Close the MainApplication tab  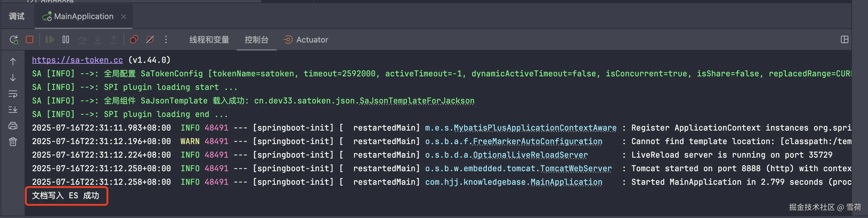(124, 17)
